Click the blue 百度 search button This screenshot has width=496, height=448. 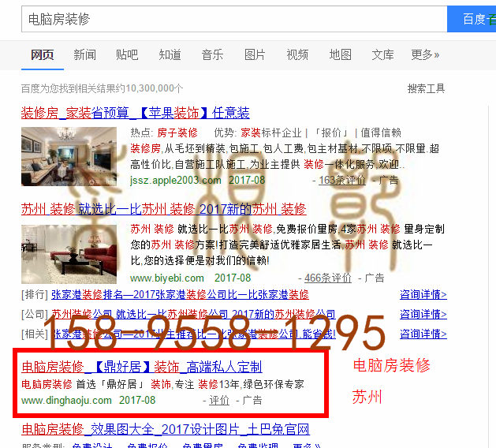point(472,19)
